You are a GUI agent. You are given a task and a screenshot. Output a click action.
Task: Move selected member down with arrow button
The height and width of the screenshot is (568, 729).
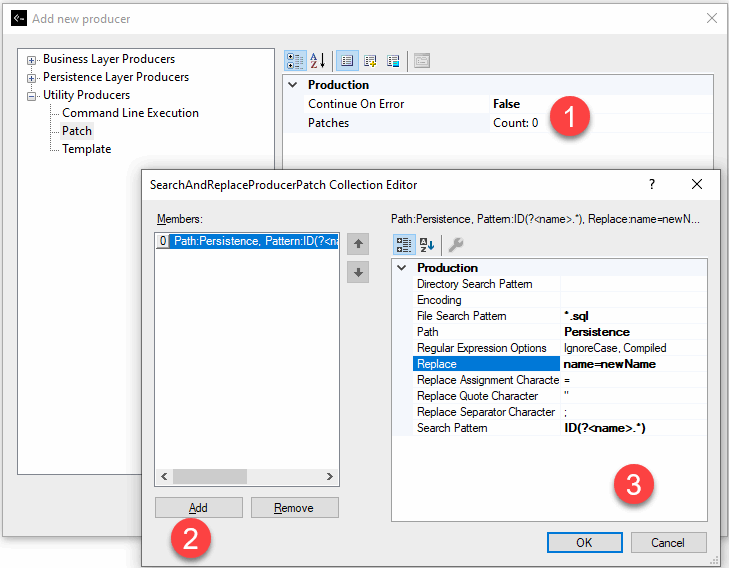tap(358, 272)
